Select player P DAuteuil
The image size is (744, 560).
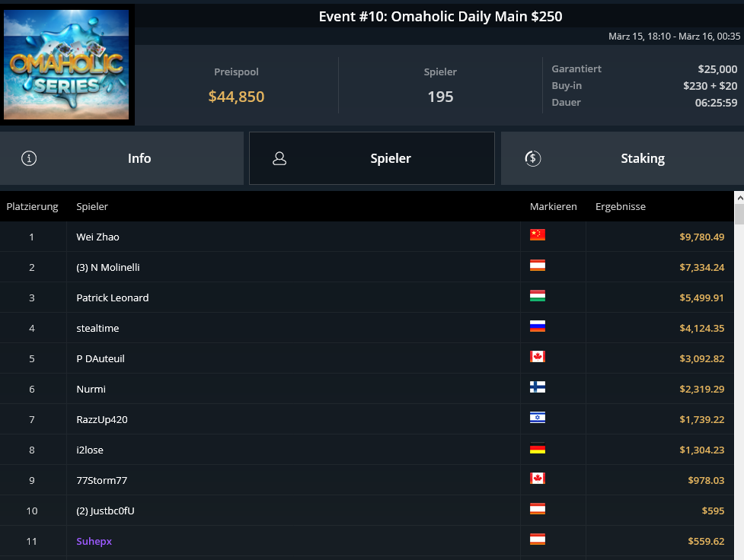point(101,358)
